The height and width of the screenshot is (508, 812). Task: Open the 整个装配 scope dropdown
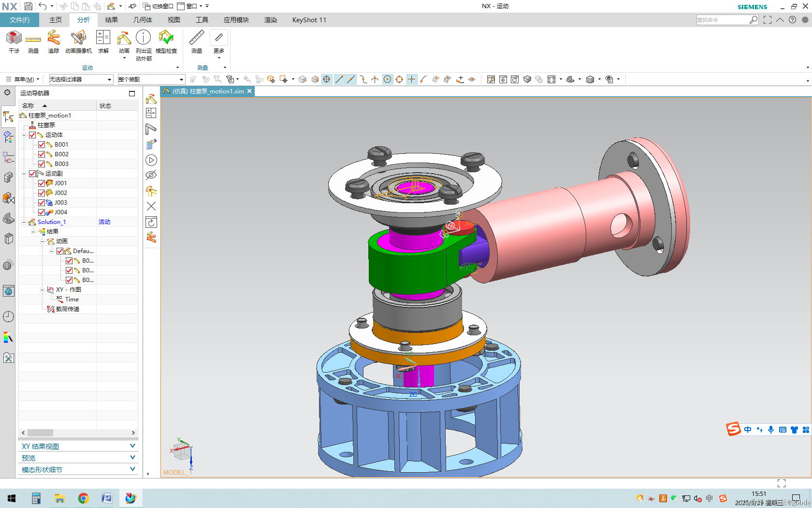point(151,79)
